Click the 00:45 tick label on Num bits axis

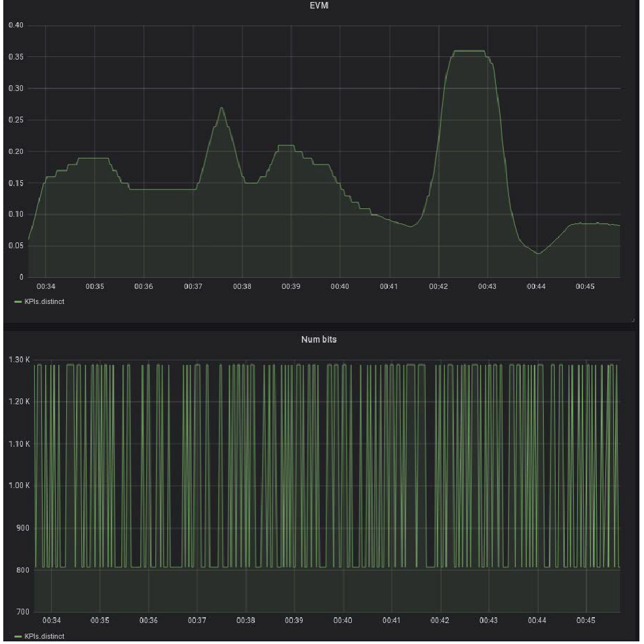pos(585,620)
